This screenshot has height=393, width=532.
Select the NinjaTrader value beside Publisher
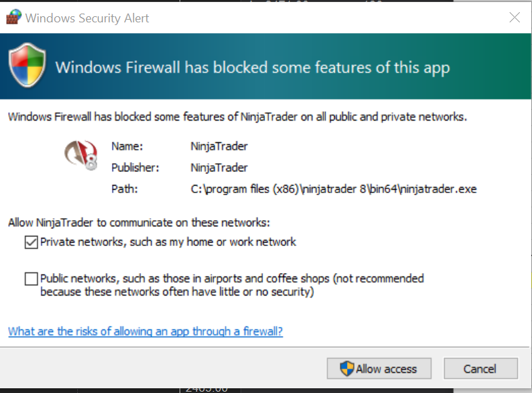[219, 167]
